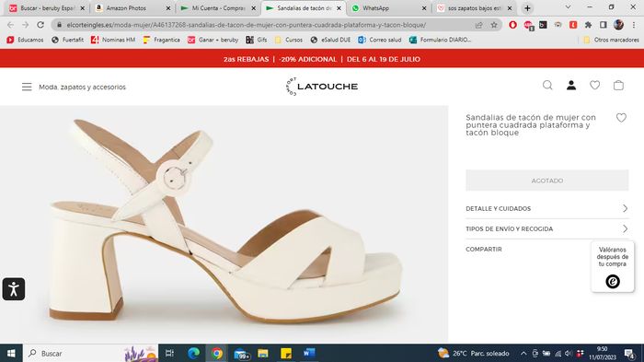Go back to the previous page
This screenshot has height=362, width=644.
pyautogui.click(x=10, y=25)
